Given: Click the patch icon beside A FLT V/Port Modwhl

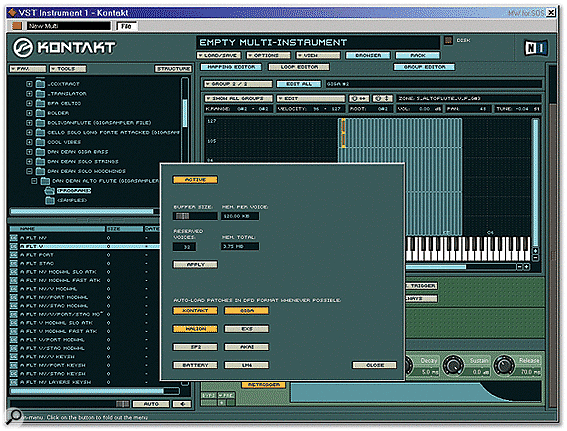Looking at the screenshot, I should tap(14, 340).
